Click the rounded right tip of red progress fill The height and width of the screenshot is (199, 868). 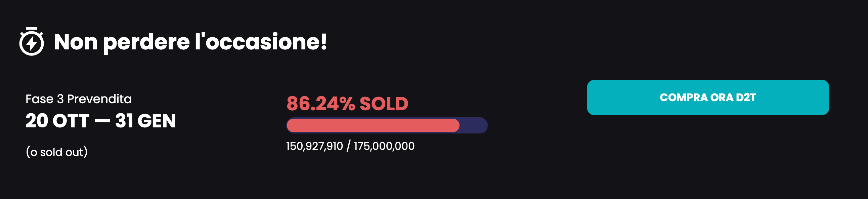tap(455, 125)
